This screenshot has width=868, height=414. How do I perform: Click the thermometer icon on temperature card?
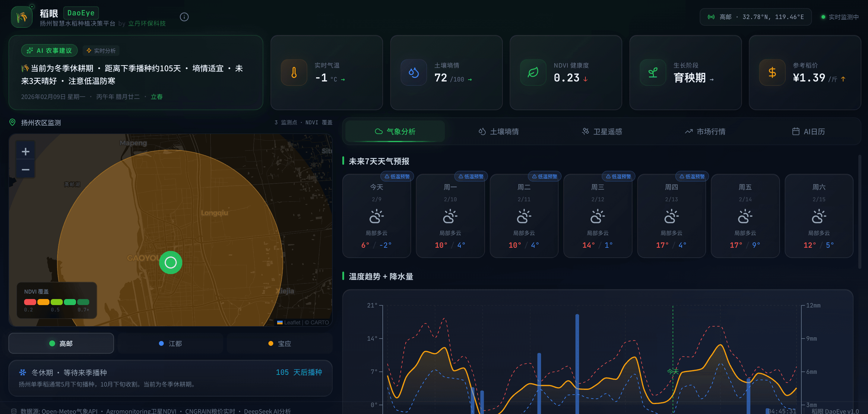coord(294,72)
